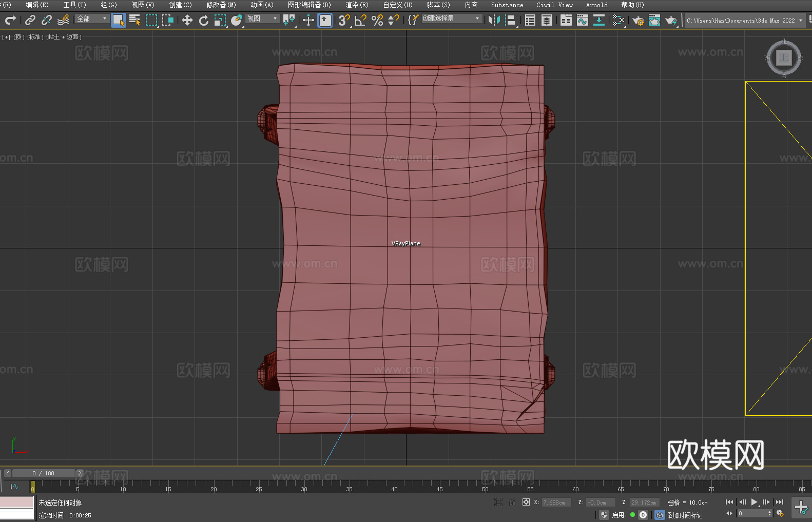Activate the Select and Rotate tool
The image size is (812, 522).
coord(204,20)
